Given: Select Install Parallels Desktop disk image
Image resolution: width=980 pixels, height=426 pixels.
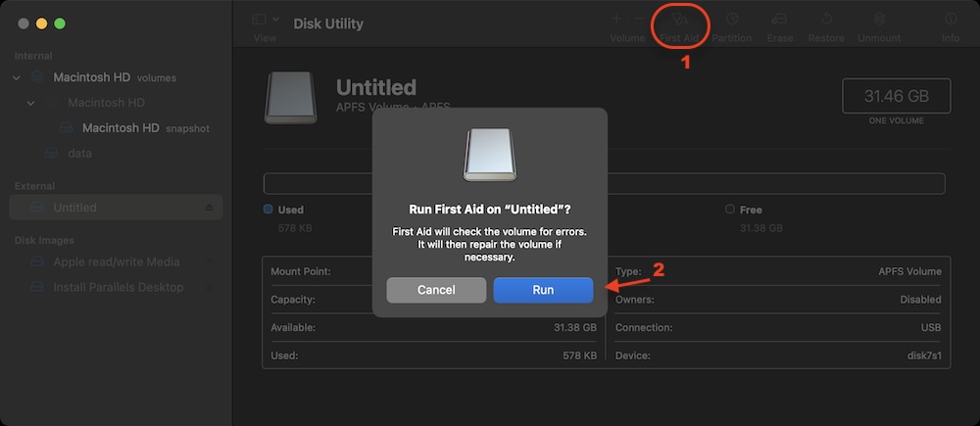Looking at the screenshot, I should (118, 287).
